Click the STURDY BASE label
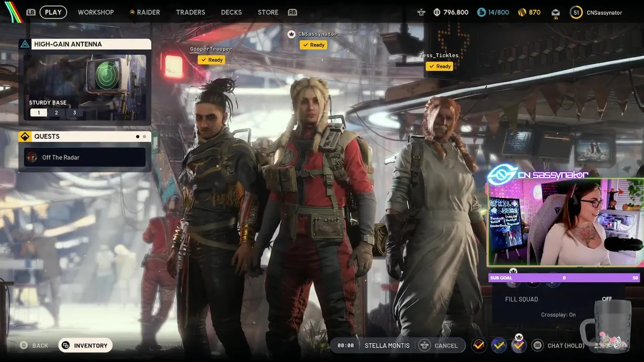Viewport: 644px width, 362px height. 48,103
